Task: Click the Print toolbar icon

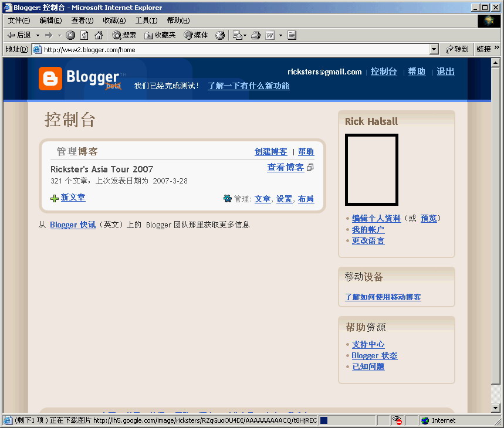Action: [x=256, y=35]
